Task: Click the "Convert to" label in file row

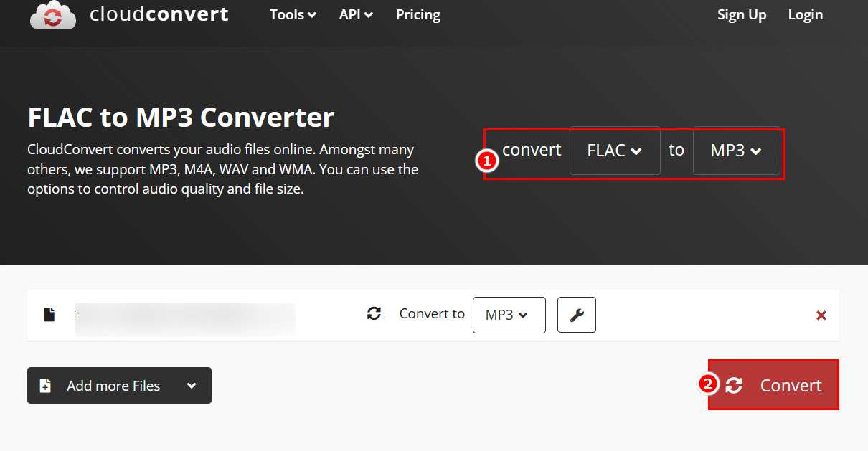Action: click(432, 314)
